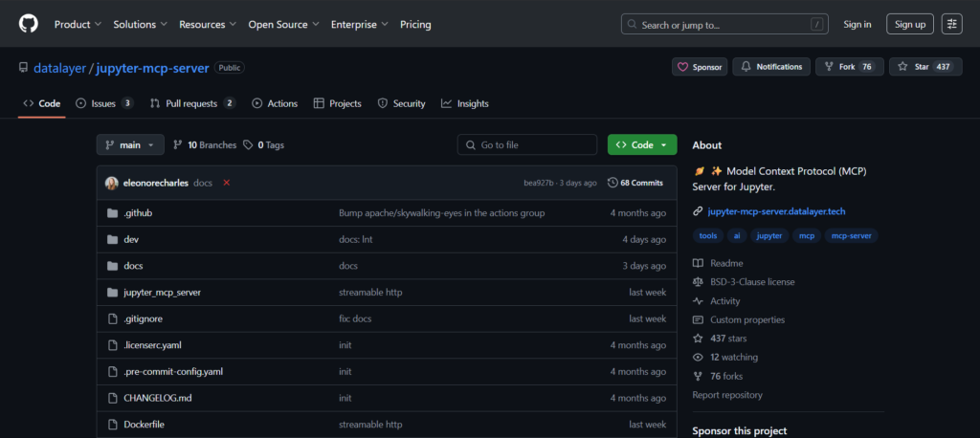Click eleonorecharles avatar image
This screenshot has height=438, width=980.
pyautogui.click(x=112, y=183)
